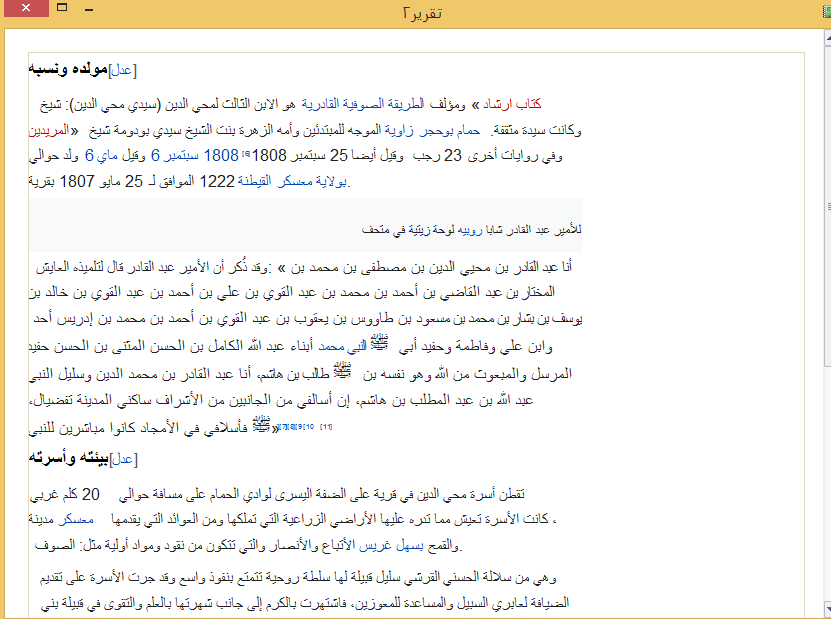Click the year 1807 in the birth paragraph
The width and height of the screenshot is (831, 619).
[76, 181]
